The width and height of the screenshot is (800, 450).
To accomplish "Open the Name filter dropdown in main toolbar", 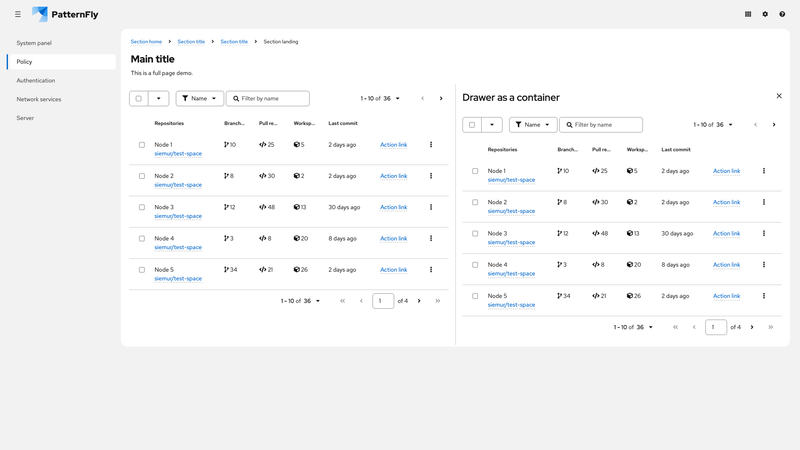I will point(199,98).
